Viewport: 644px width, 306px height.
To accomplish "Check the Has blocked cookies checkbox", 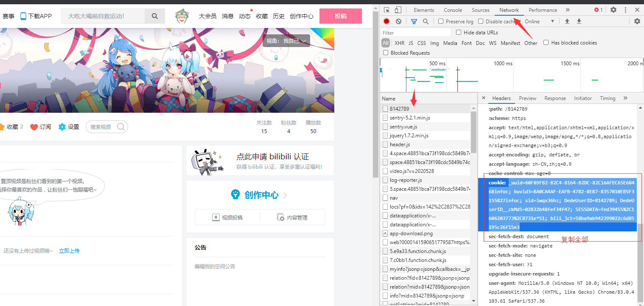I will click(546, 42).
